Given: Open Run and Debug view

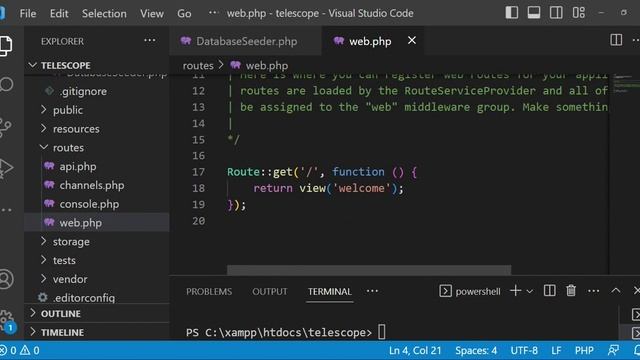Looking at the screenshot, I should point(6,168).
